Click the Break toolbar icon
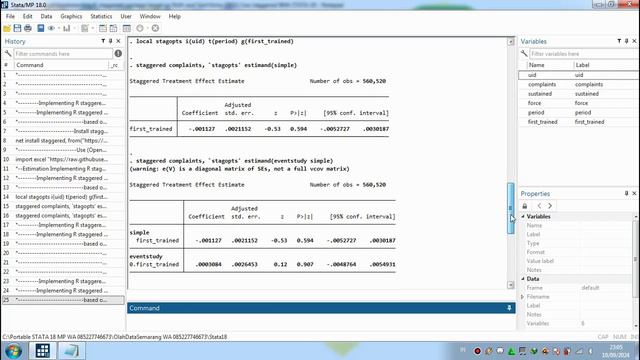 point(155,28)
